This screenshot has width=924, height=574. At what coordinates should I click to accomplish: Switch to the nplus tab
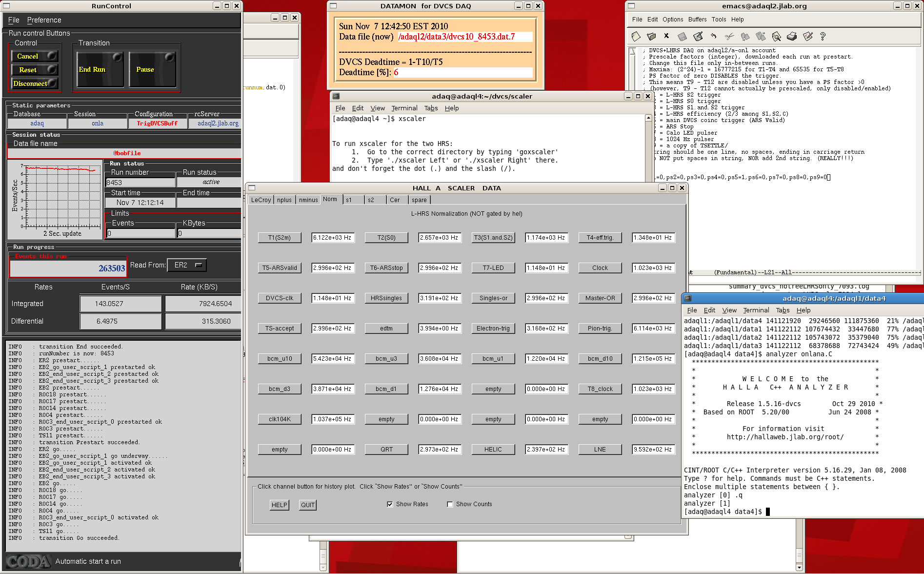click(x=284, y=200)
